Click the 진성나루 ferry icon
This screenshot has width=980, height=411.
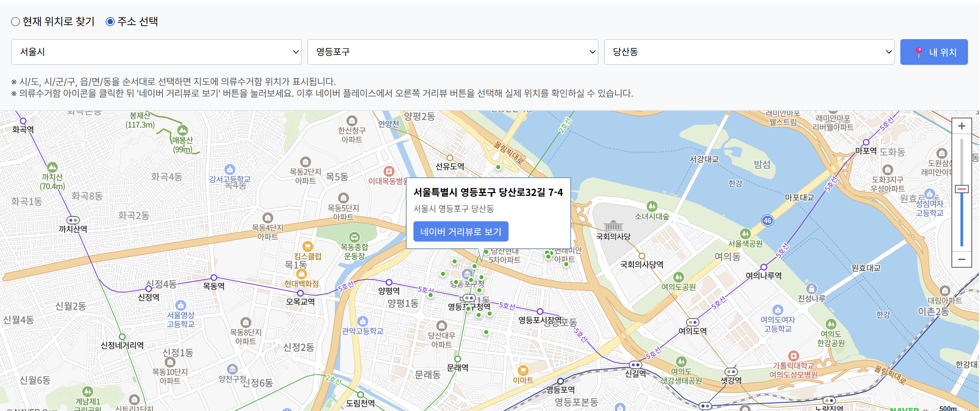click(811, 289)
